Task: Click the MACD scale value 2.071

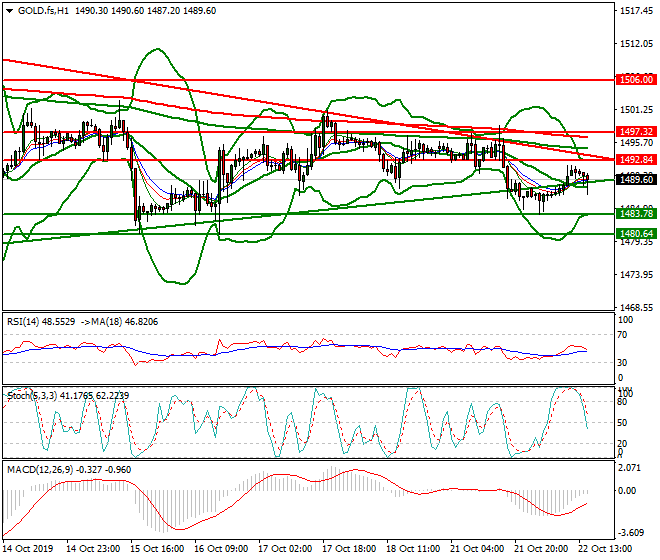Action: pyautogui.click(x=629, y=468)
